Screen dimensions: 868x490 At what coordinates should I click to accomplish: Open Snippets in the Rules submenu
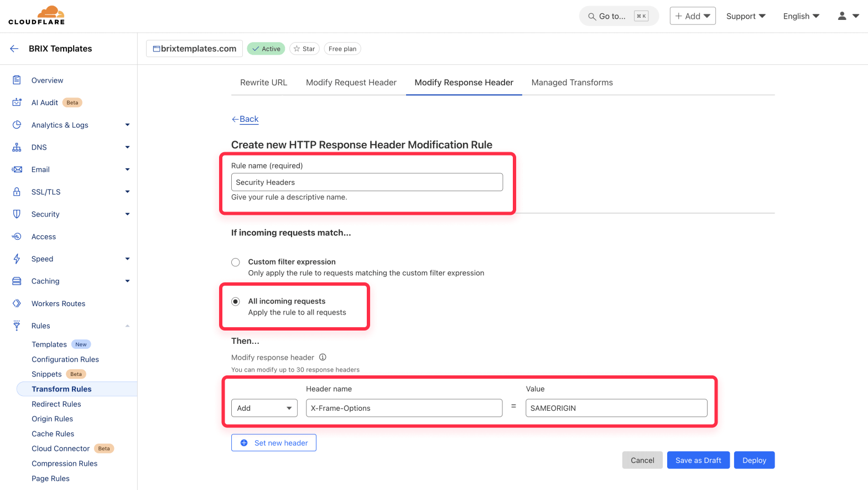point(46,374)
